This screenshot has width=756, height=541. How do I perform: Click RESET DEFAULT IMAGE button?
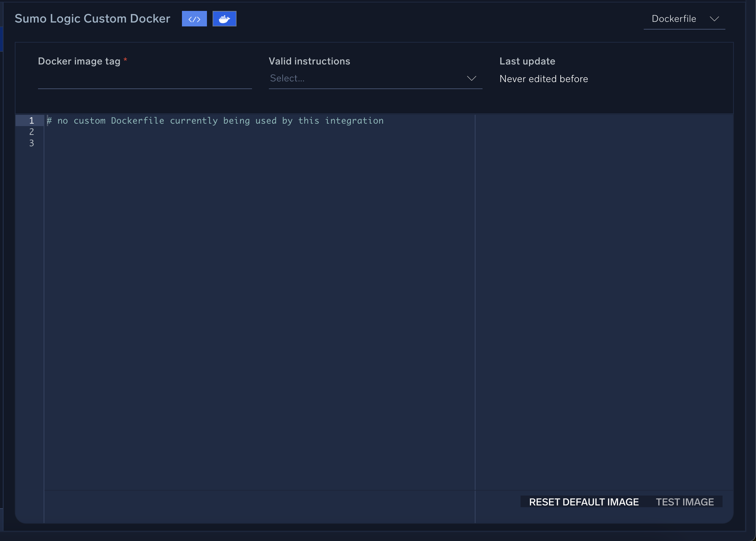coord(584,502)
